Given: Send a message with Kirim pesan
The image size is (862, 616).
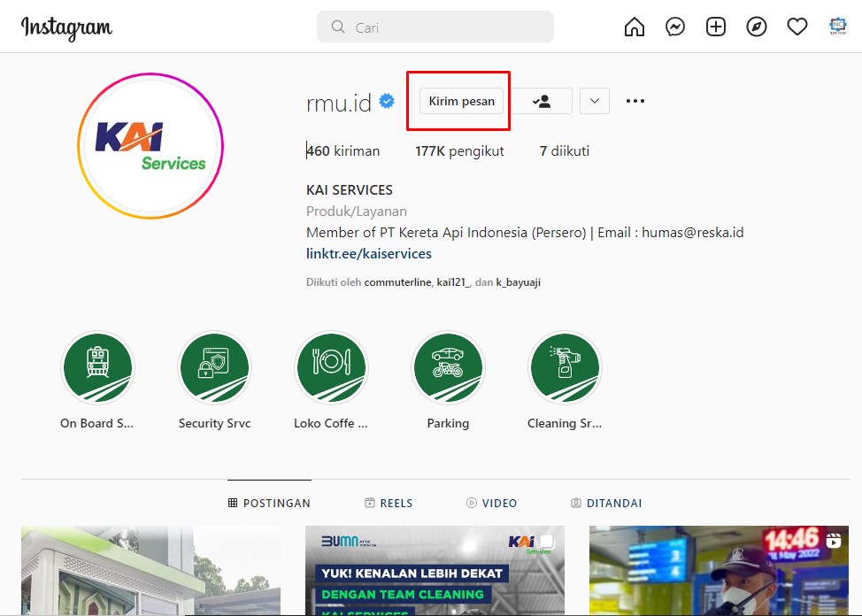Looking at the screenshot, I should pos(461,101).
